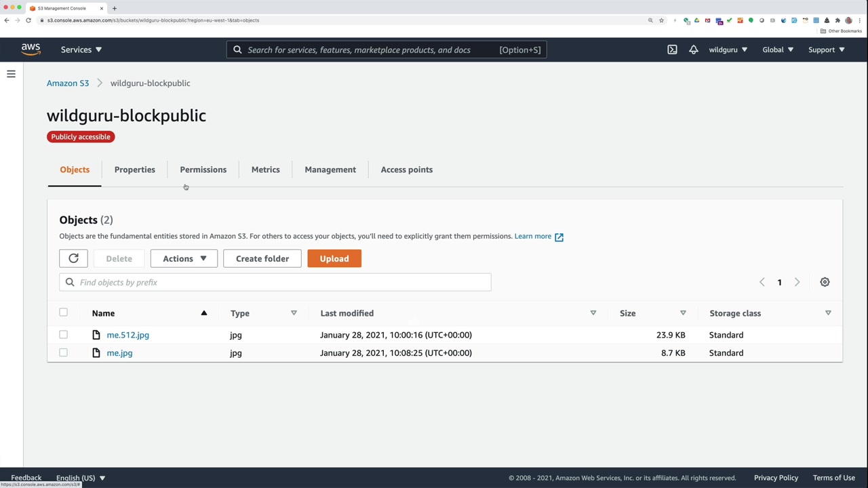
Task: Click the Name column header
Action: [103, 313]
